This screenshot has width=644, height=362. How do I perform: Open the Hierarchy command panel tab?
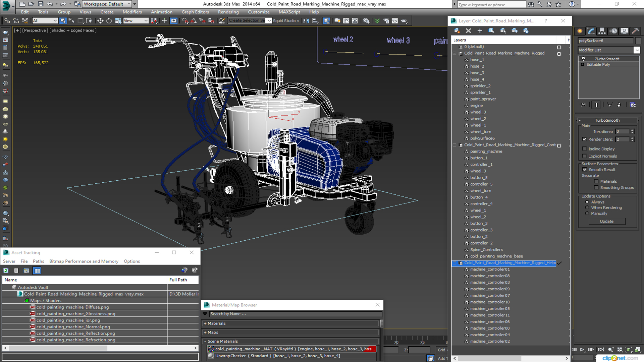pos(602,31)
